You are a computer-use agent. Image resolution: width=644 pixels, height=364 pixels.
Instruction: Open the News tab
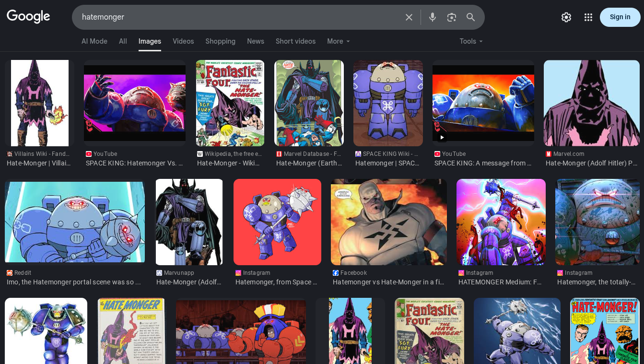(256, 41)
